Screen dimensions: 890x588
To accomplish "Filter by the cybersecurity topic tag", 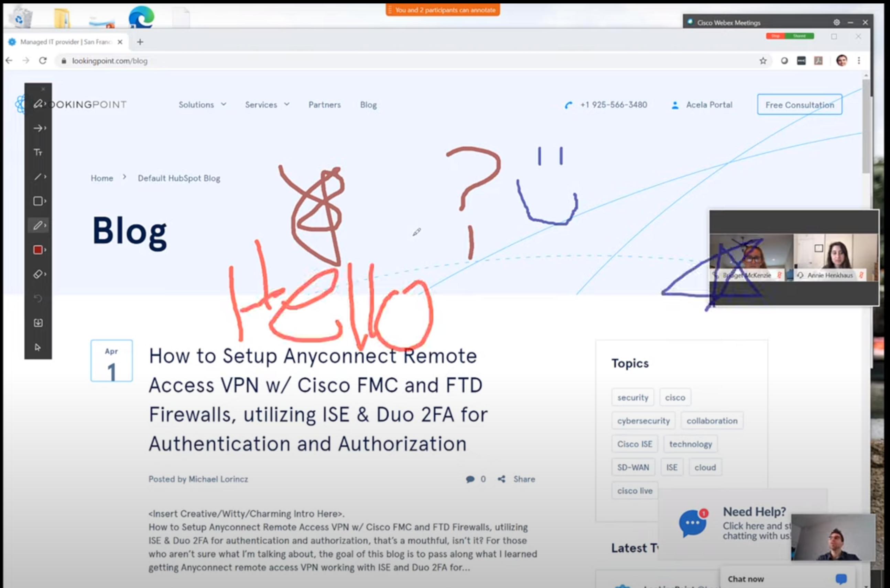I will point(643,420).
